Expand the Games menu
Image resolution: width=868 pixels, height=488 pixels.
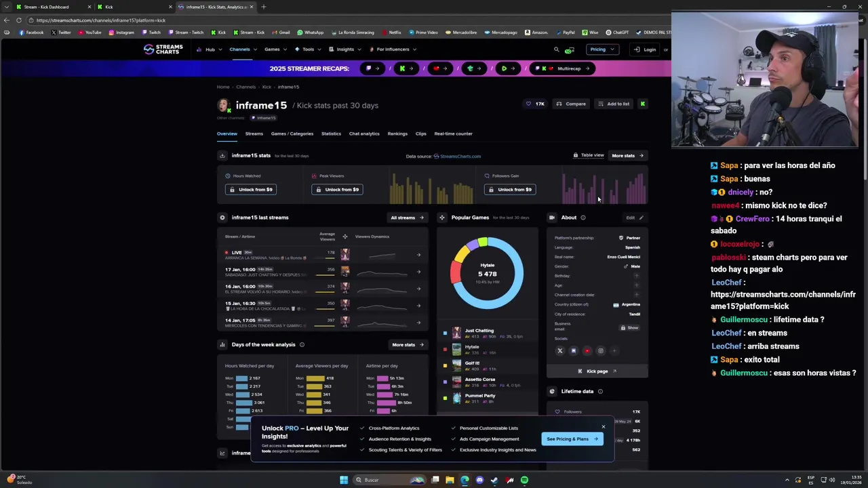tap(275, 49)
